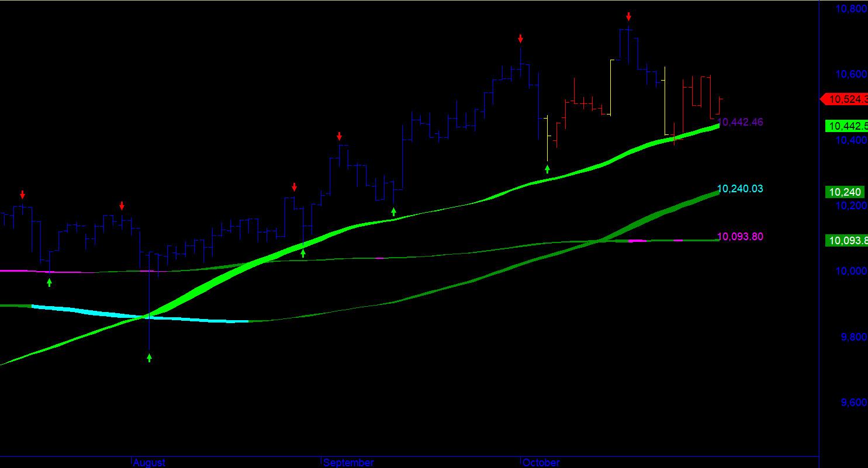This screenshot has width=868, height=468.
Task: Click the bright green 10,442.5 price tag
Action: tap(846, 126)
